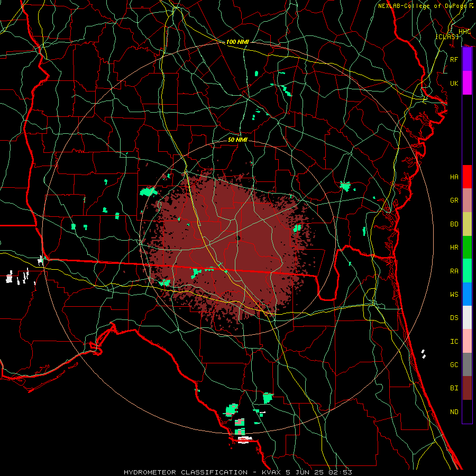Click the HYDROMETEOR CLASSIFICATION title text

tap(186, 472)
